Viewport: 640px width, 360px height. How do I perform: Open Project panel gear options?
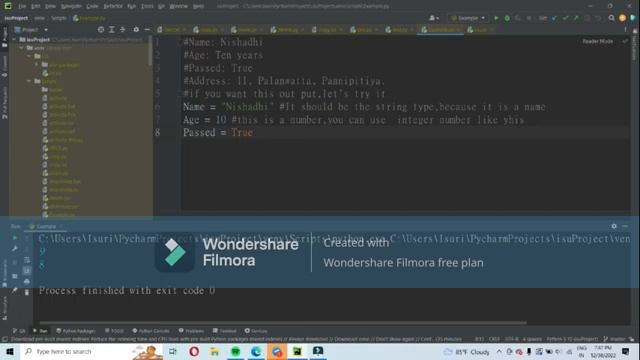(136, 29)
